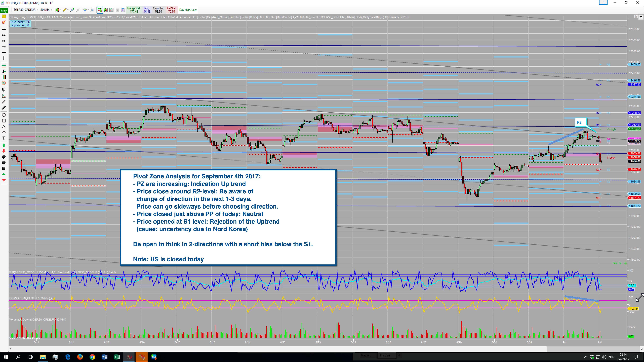The image size is (644, 362).
Task: Open Firefox from the taskbar
Action: click(x=80, y=357)
